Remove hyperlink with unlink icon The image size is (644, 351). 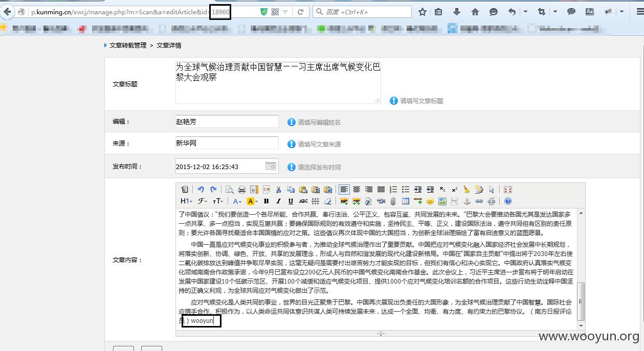coord(491,201)
